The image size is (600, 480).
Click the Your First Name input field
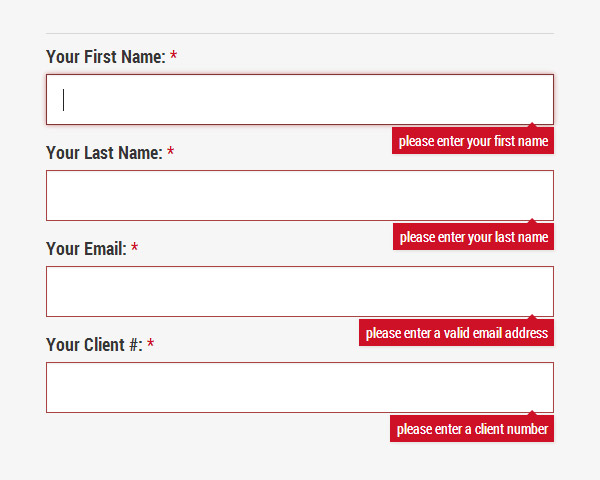tap(300, 100)
